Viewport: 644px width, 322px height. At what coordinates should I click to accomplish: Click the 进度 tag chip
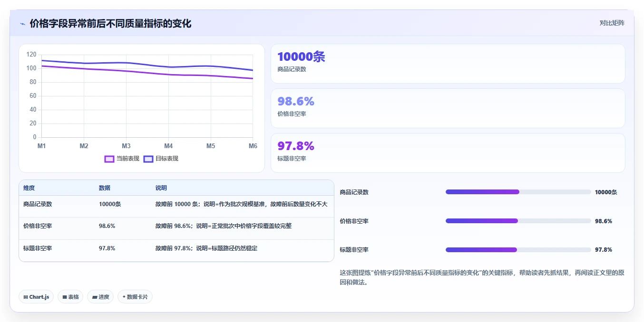coord(100,297)
